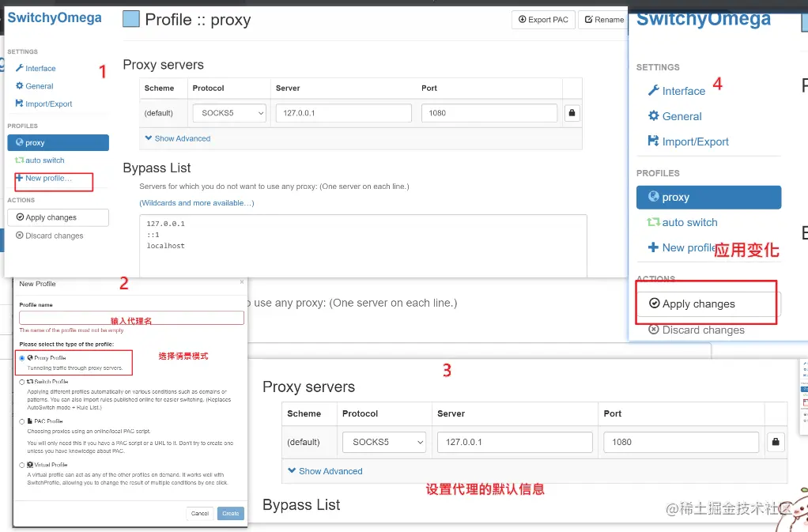Click the 1080 port field in the enlarged Proxy servers panel
The image size is (808, 532).
click(682, 443)
